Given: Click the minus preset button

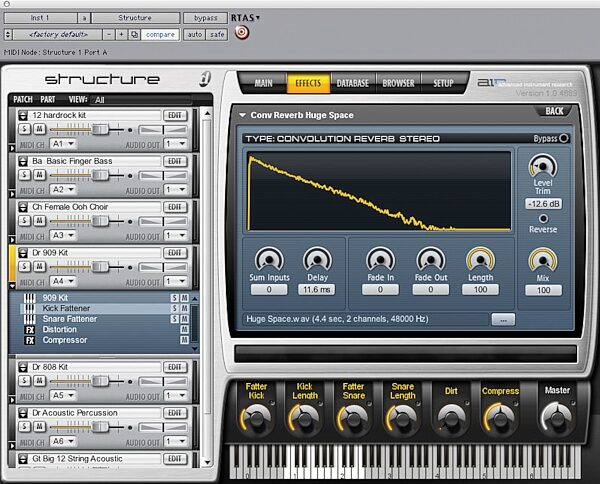Looking at the screenshot, I should coord(109,34).
